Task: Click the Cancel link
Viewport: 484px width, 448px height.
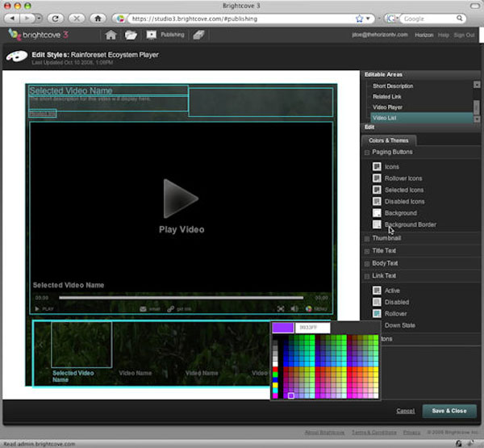Action: pyautogui.click(x=405, y=411)
